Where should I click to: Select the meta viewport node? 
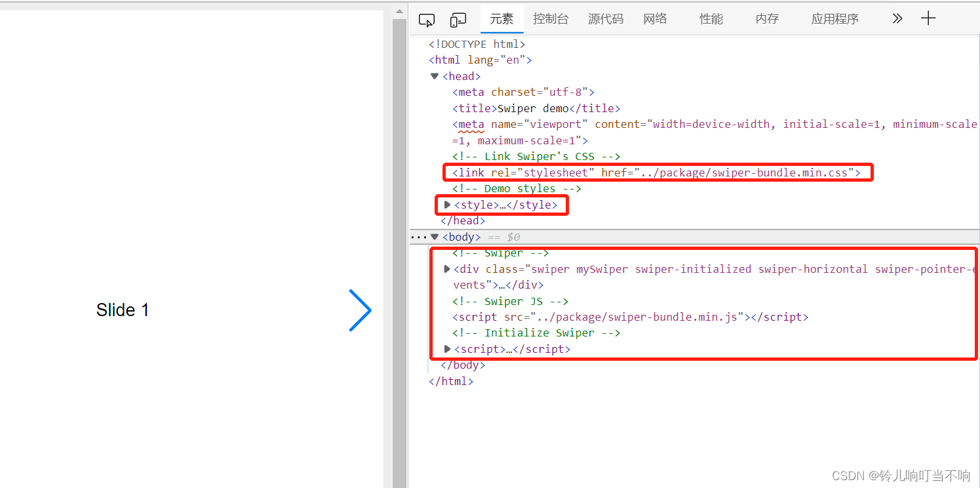(x=715, y=132)
